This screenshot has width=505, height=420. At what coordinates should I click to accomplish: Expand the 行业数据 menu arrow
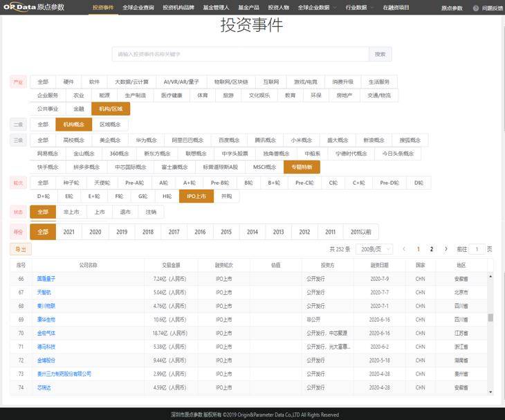coord(372,8)
